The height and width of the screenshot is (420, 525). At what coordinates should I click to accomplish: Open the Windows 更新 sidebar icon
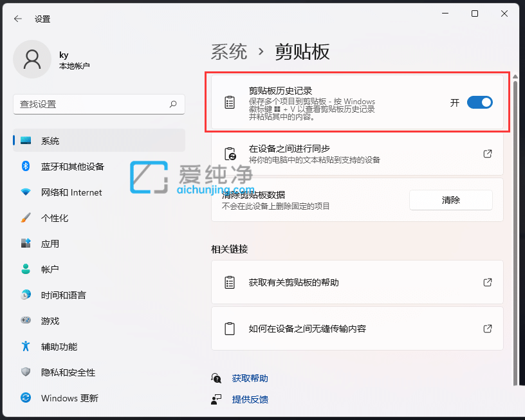(x=25, y=398)
